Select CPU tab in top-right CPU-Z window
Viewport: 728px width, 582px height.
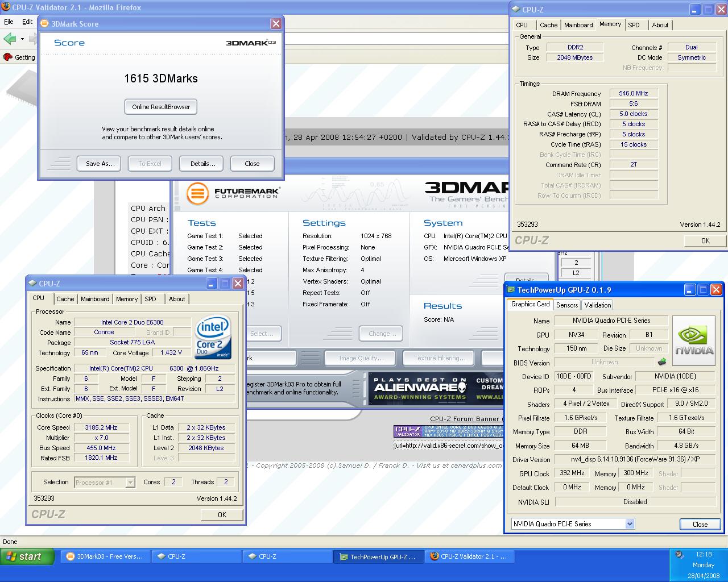click(x=522, y=25)
